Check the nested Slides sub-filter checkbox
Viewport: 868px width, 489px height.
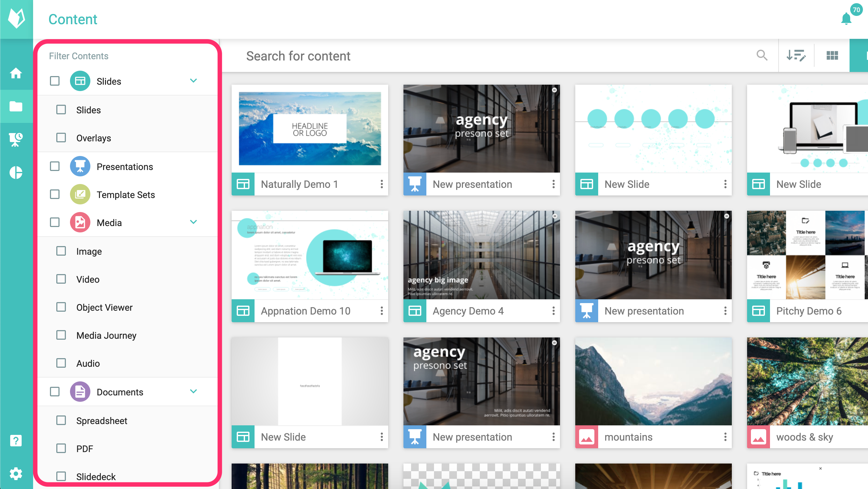(x=61, y=110)
